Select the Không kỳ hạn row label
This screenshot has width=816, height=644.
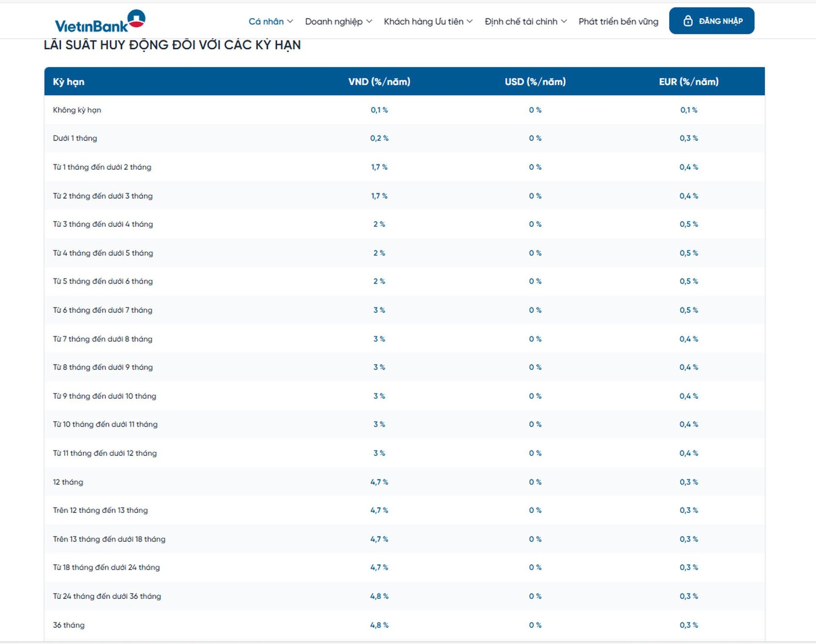pyautogui.click(x=77, y=110)
